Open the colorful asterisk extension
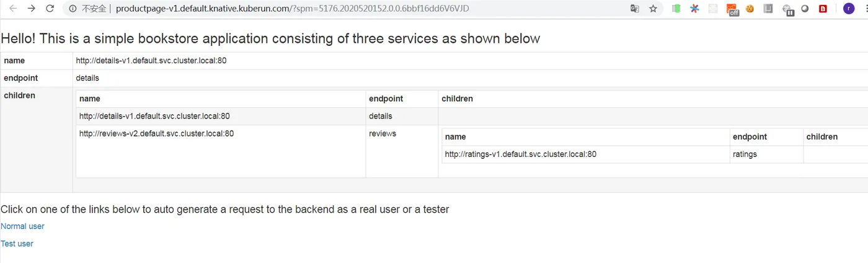Screen dimensions: 868x263 coord(694,9)
